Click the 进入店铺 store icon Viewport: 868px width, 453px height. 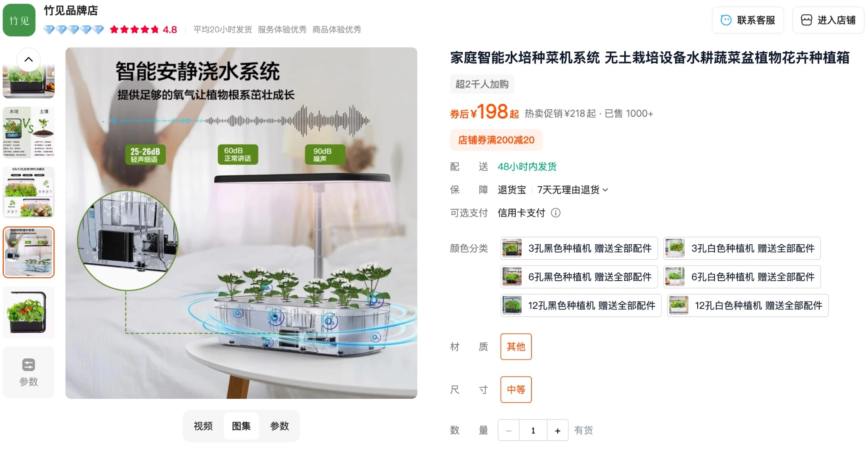[806, 20]
